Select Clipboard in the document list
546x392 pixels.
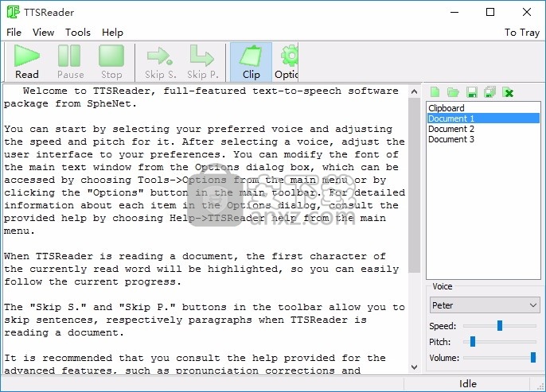click(483, 108)
